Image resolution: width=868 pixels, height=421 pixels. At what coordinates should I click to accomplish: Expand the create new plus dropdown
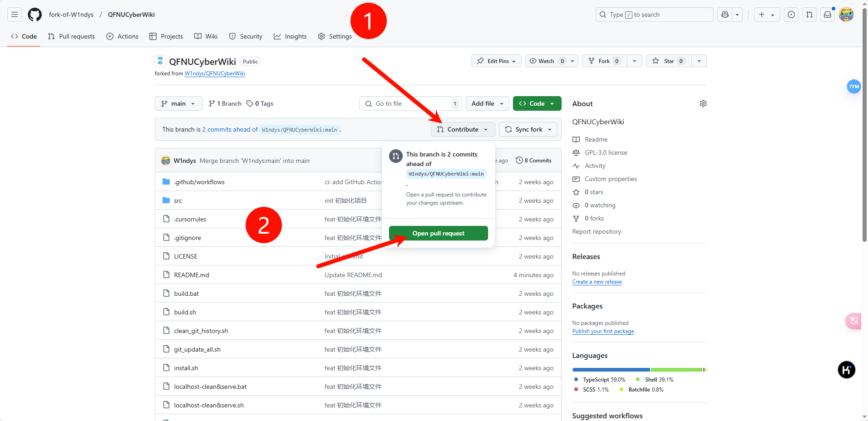click(x=767, y=15)
